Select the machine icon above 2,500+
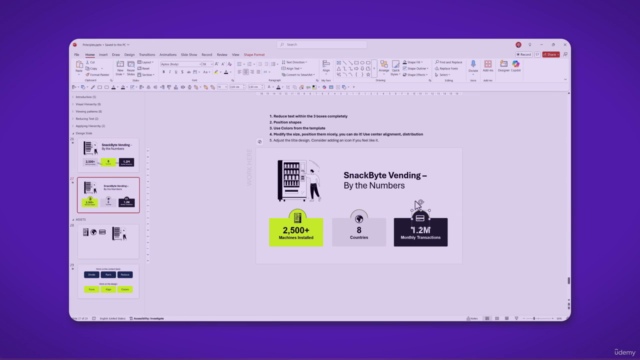 297,218
